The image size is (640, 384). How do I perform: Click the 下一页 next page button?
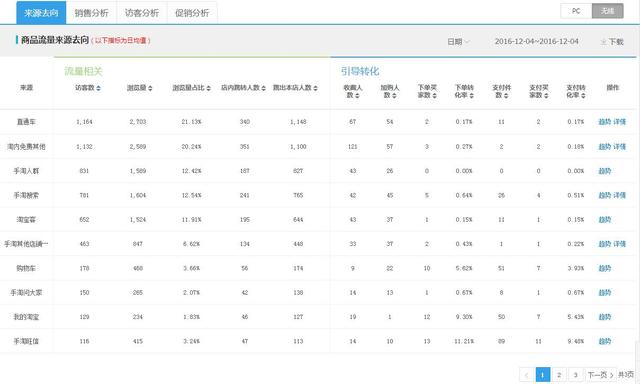click(600, 375)
